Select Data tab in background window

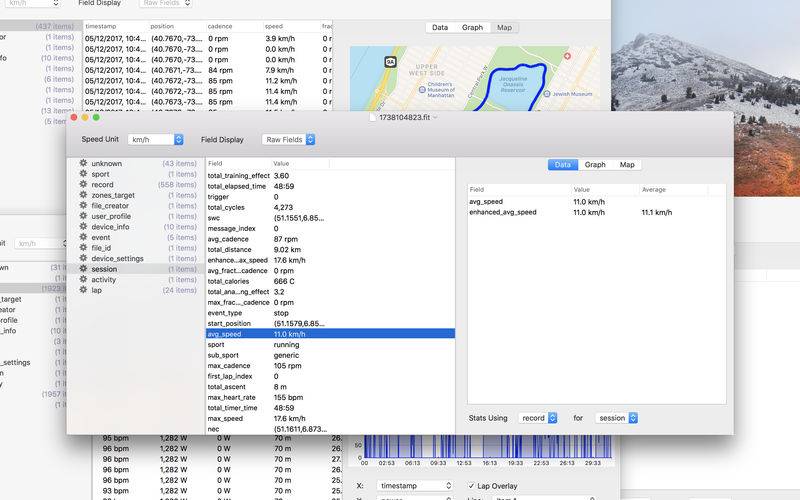(x=440, y=28)
